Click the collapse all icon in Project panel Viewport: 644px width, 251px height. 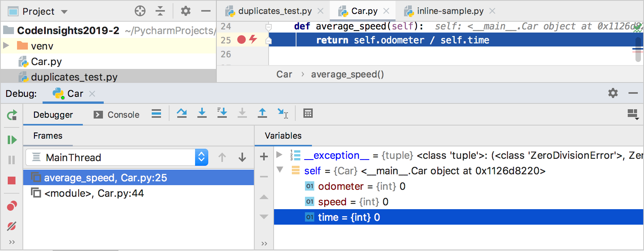[160, 11]
